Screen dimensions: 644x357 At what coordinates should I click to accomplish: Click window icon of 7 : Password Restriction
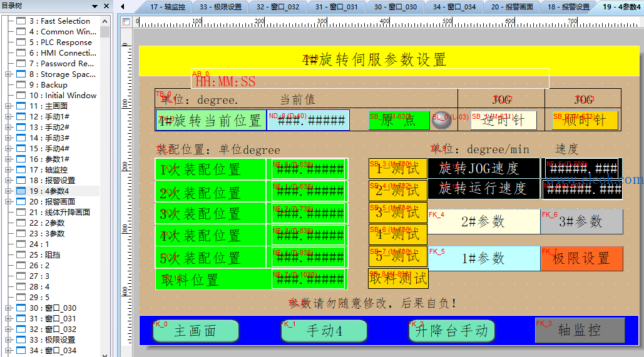click(x=21, y=64)
